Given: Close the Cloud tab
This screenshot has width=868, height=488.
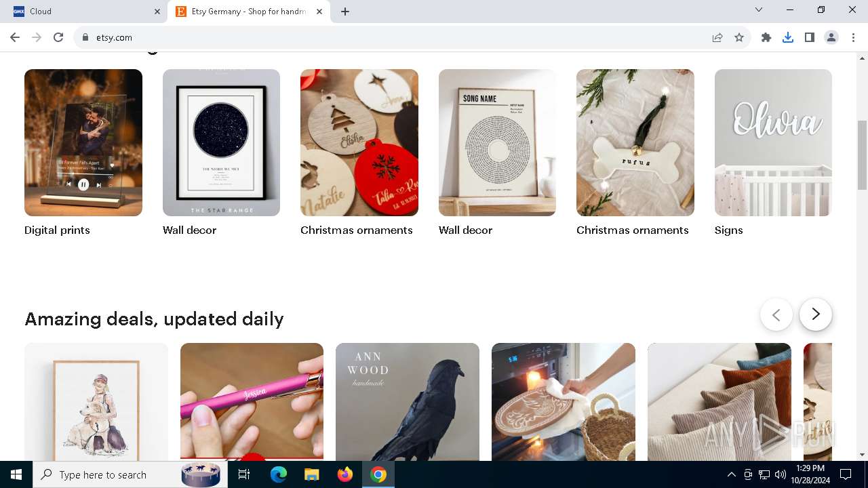Looking at the screenshot, I should click(x=157, y=12).
